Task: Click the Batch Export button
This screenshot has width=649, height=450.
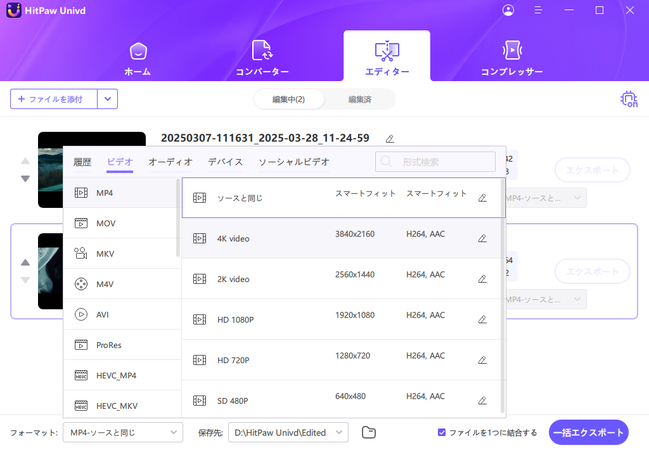Action: click(589, 433)
